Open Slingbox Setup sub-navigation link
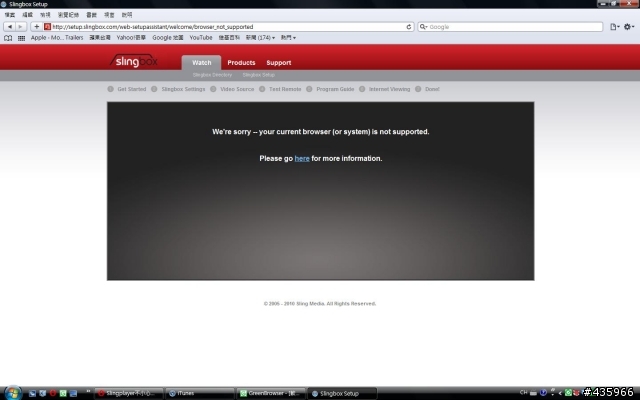The height and width of the screenshot is (400, 640). tap(258, 75)
